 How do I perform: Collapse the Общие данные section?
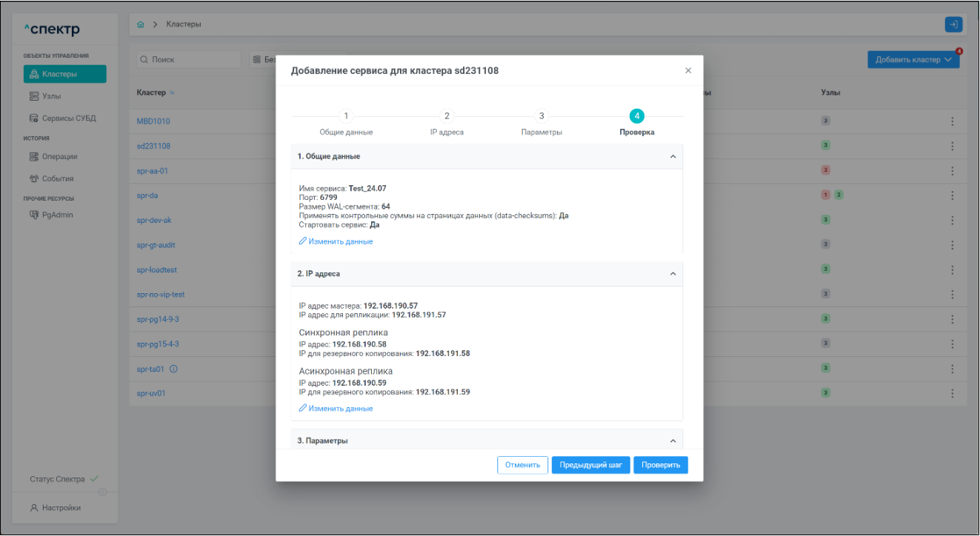point(673,157)
